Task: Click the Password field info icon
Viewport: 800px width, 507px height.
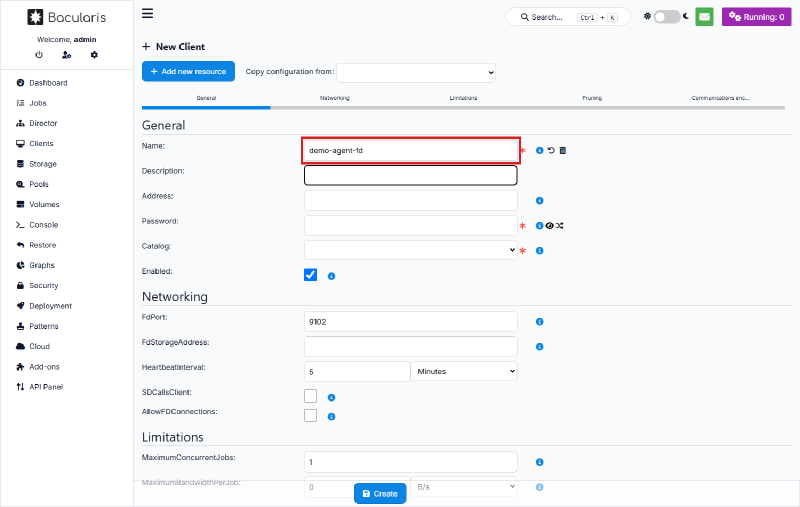Action: tap(539, 225)
